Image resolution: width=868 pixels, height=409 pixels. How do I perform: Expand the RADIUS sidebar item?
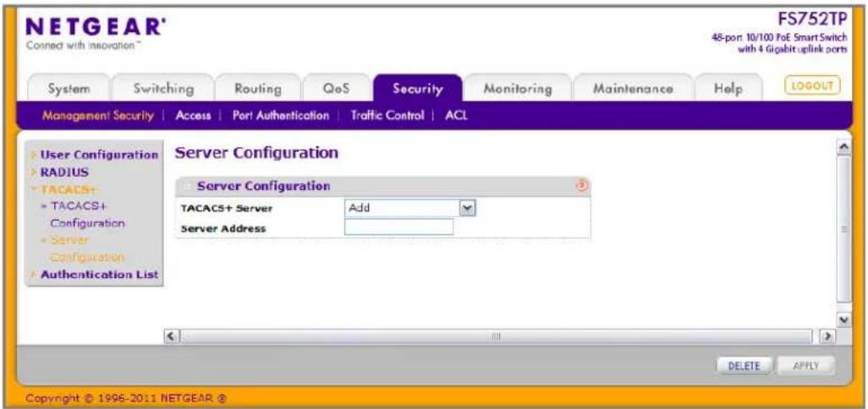coord(64,172)
